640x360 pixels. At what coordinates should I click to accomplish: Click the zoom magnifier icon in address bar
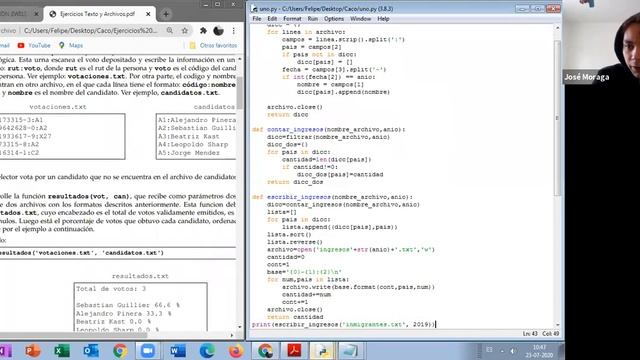[x=170, y=31]
